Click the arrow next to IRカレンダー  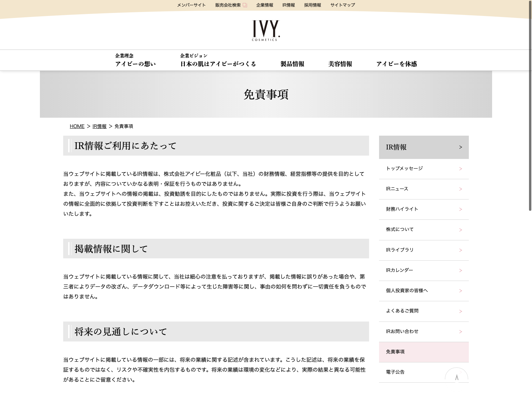[461, 271]
